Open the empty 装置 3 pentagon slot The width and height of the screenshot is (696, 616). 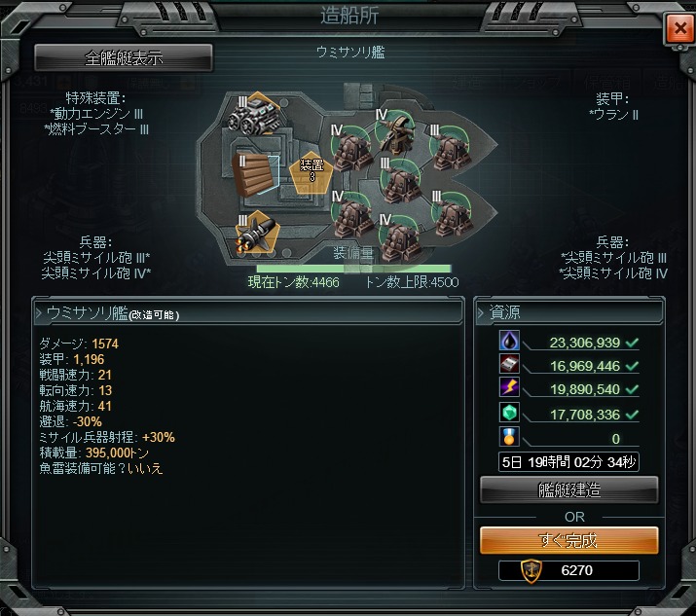tap(311, 173)
